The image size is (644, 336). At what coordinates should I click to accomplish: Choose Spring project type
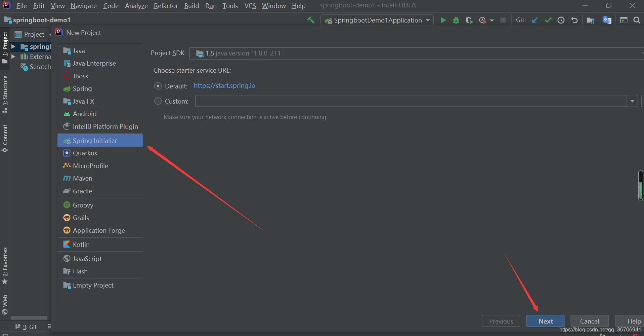click(x=100, y=88)
